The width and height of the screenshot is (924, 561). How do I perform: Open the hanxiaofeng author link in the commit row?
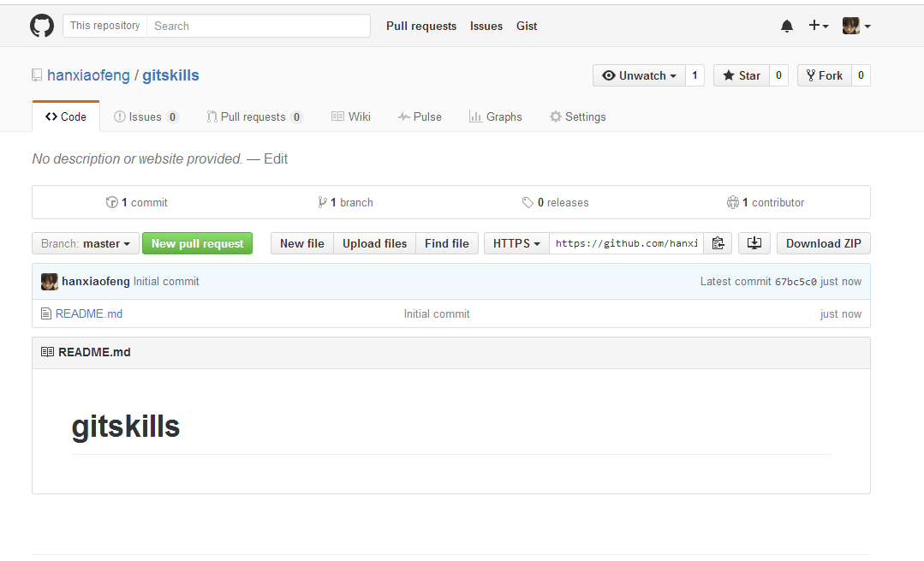pos(95,282)
